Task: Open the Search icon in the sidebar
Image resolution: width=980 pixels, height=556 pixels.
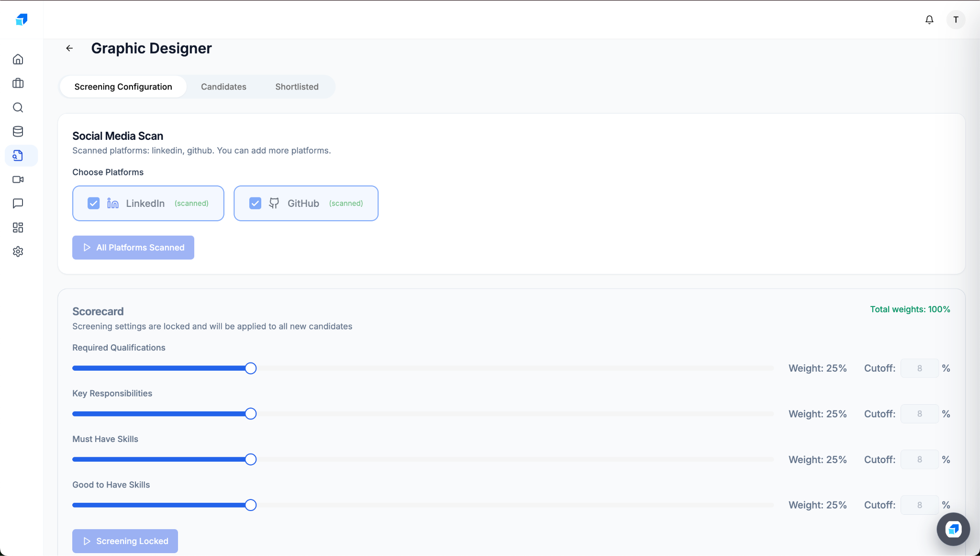Action: click(x=18, y=107)
